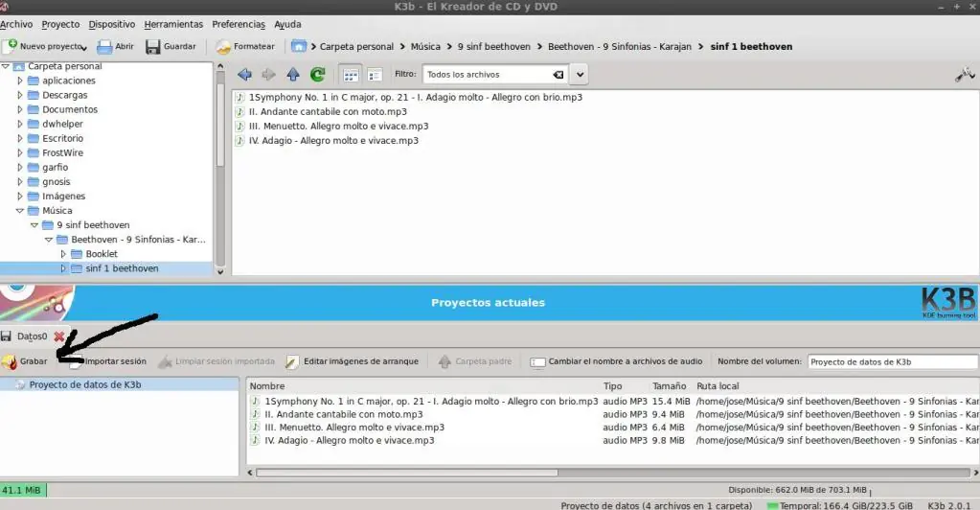Viewport: 980px width, 510px height.
Task: Save project with Guardar
Action: pos(171,46)
